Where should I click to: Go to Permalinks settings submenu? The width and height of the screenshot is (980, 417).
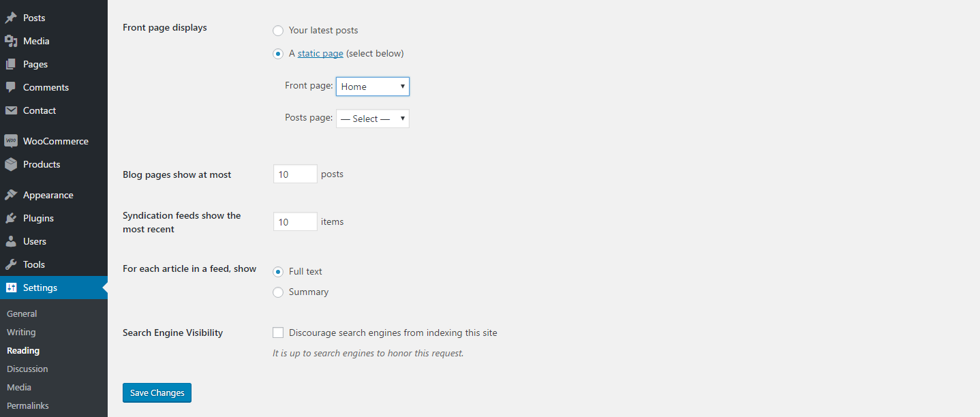point(28,405)
